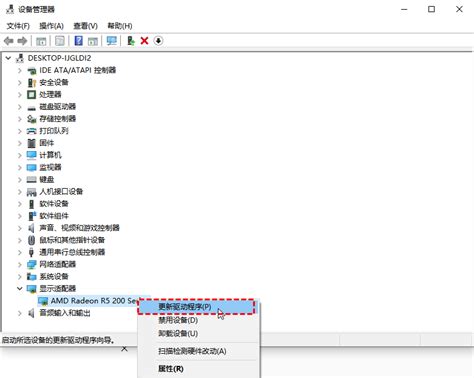Image resolution: width=474 pixels, height=378 pixels.
Task: Open Help using the blue question-mark icon
Action: click(x=78, y=41)
